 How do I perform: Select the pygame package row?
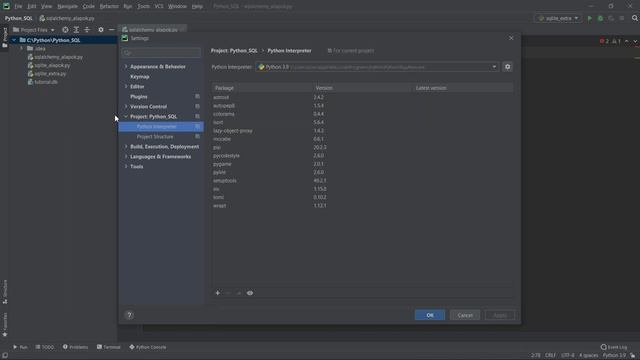(x=362, y=164)
